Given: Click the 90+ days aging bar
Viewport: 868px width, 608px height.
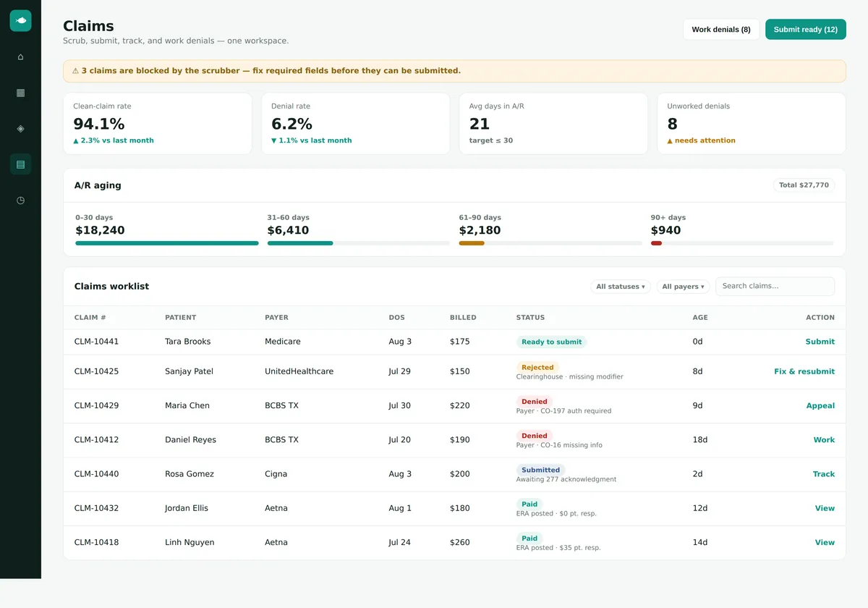Looking at the screenshot, I should (742, 243).
